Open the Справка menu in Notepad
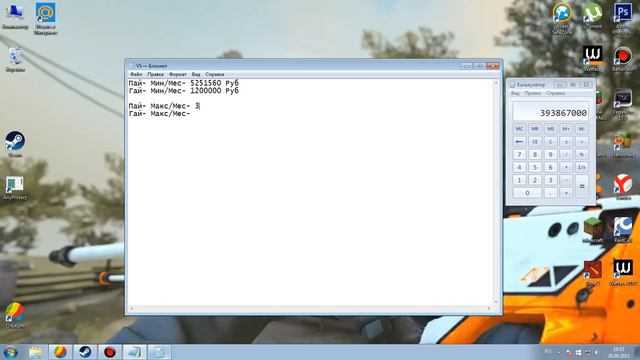Viewport: 640px width, 360px height. [x=215, y=74]
